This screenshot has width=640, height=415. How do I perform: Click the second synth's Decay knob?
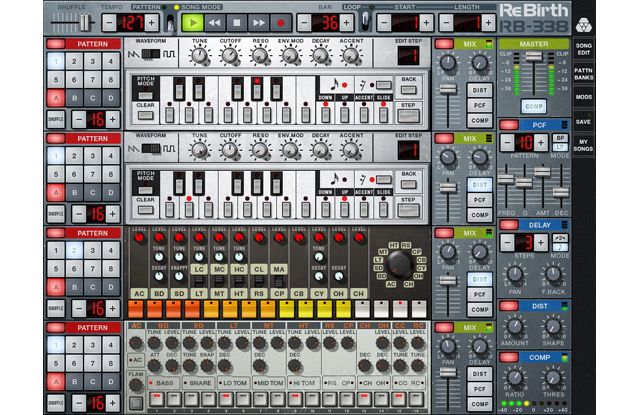coord(320,150)
